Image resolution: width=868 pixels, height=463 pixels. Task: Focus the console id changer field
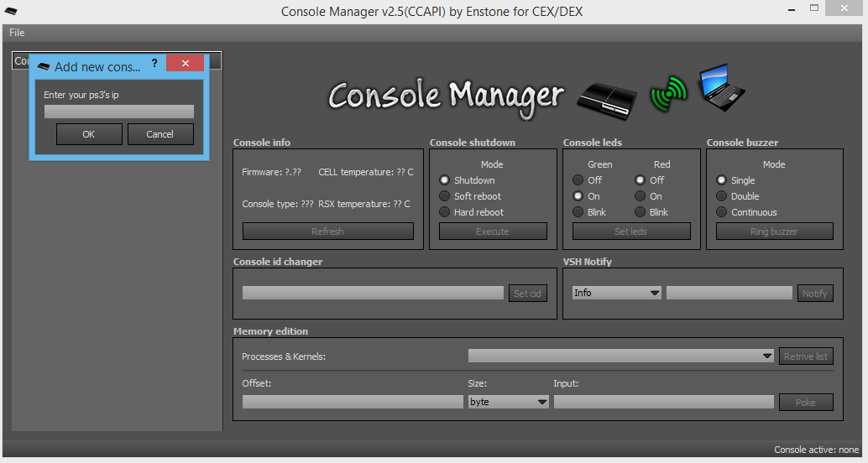click(373, 293)
